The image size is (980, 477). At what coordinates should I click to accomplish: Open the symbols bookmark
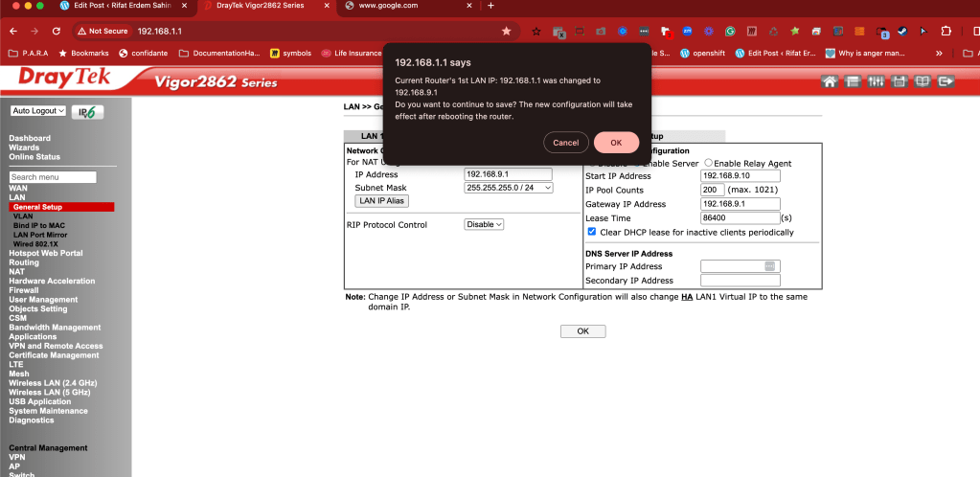point(290,53)
